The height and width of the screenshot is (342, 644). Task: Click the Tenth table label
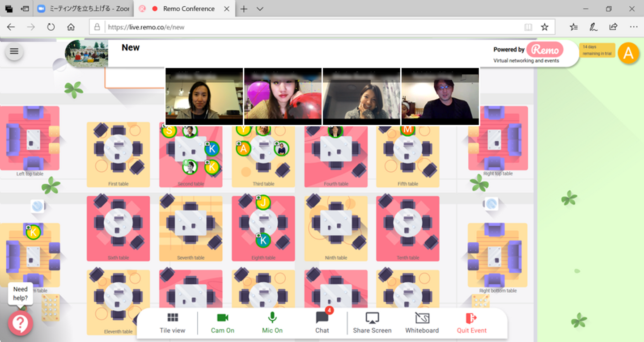[x=408, y=258]
